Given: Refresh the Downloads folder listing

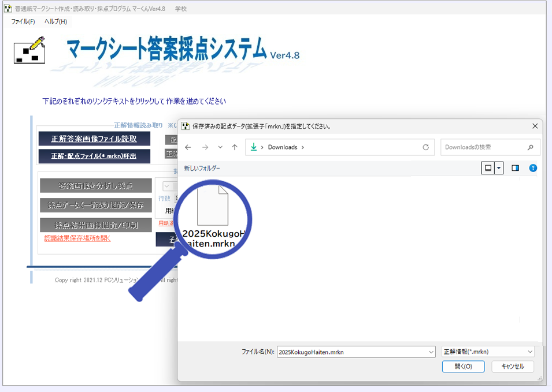Looking at the screenshot, I should point(425,147).
